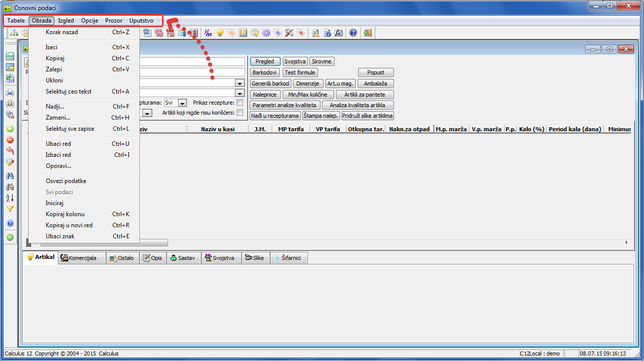The image size is (644, 361).
Task: Open the Svi dropdown
Action: click(182, 103)
